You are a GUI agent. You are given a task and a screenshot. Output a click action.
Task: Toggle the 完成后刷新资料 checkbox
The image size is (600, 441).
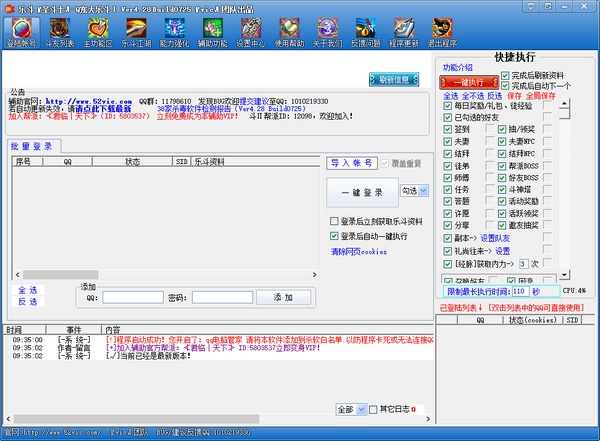pyautogui.click(x=506, y=75)
